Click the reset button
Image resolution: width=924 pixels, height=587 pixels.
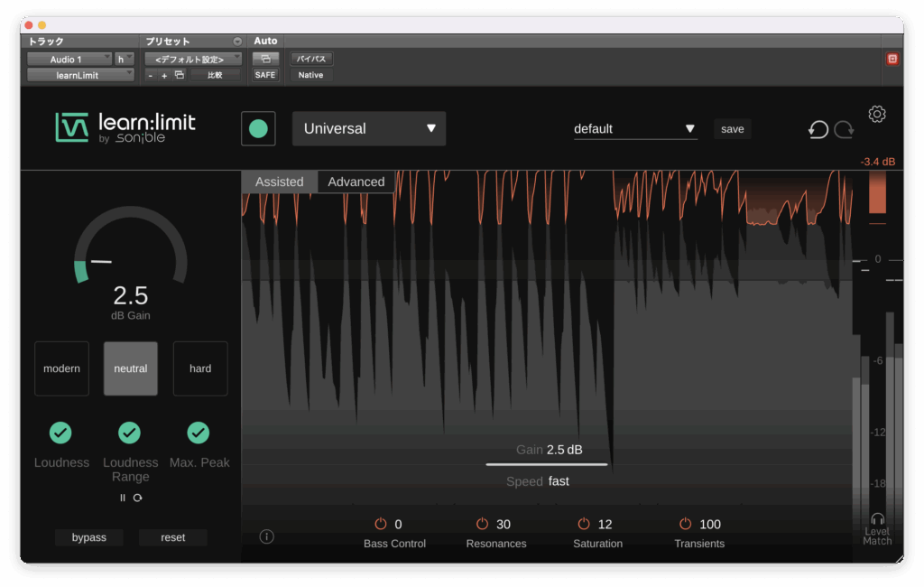point(172,537)
